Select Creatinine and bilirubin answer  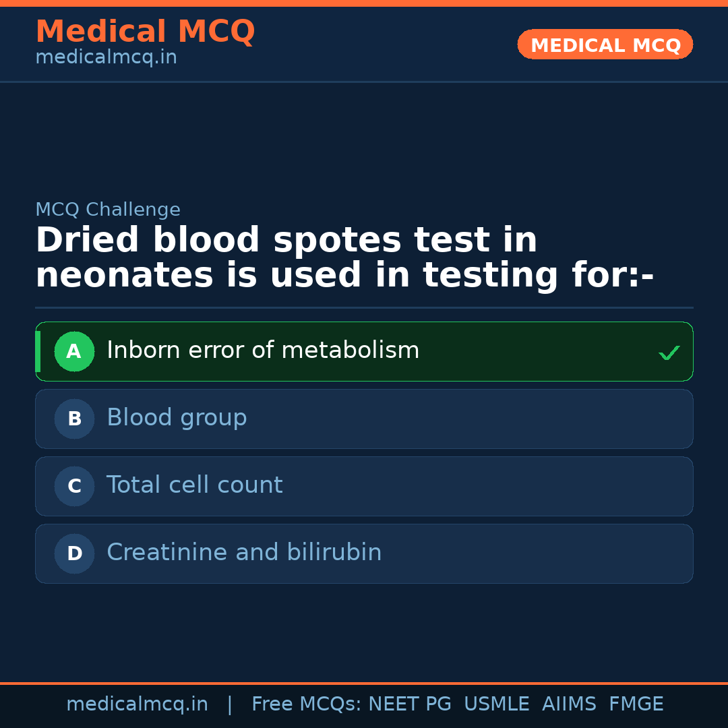244,553
